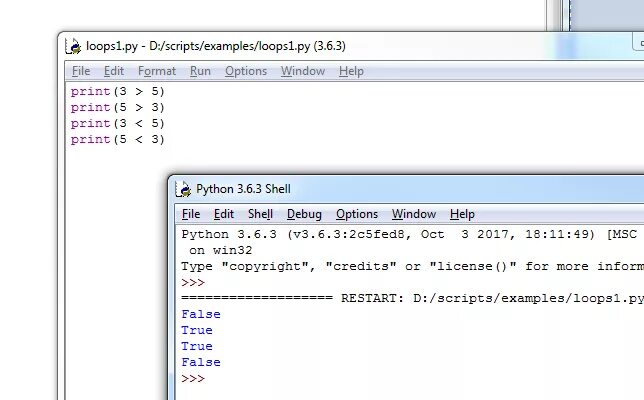644x400 pixels.
Task: Open the Window menu in loops1.py editor
Action: [303, 71]
